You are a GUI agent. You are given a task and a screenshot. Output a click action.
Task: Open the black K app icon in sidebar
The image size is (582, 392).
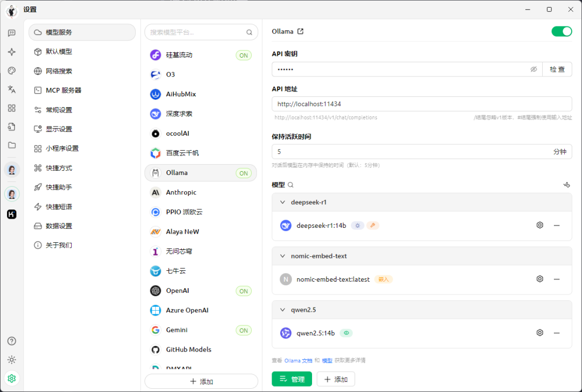11,214
